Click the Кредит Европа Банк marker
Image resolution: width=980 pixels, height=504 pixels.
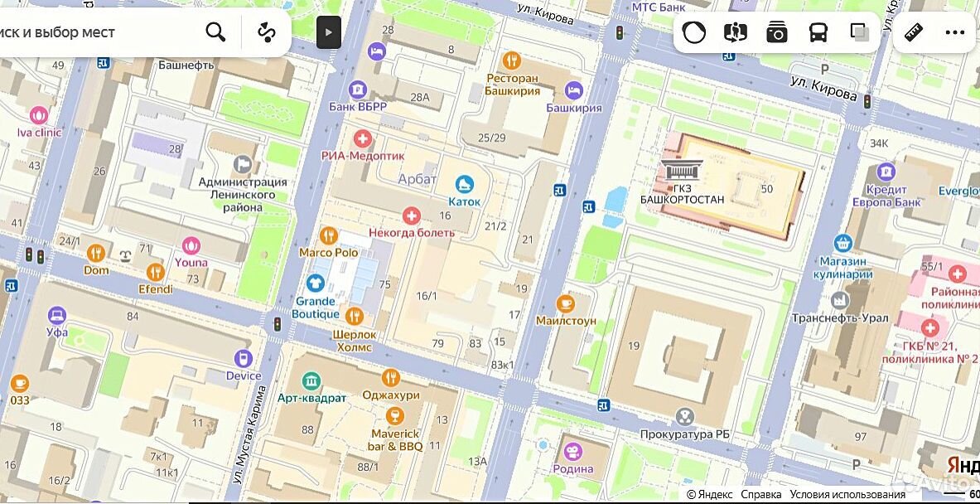[x=886, y=172]
